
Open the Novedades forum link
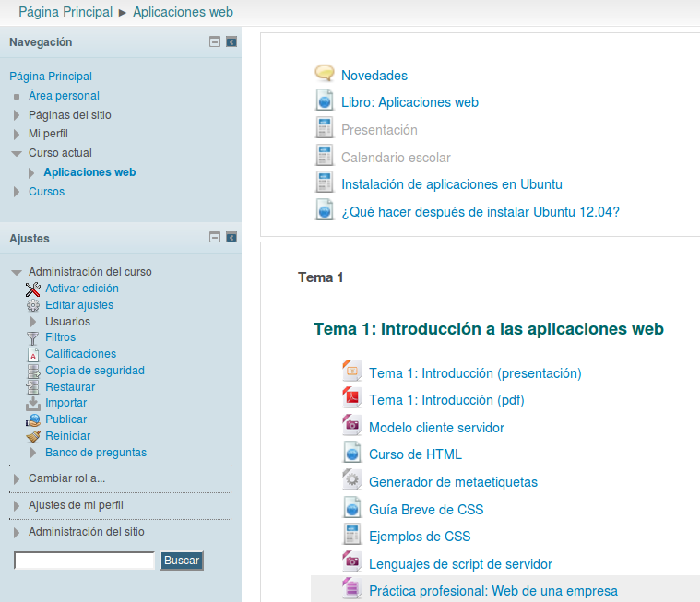(x=374, y=76)
